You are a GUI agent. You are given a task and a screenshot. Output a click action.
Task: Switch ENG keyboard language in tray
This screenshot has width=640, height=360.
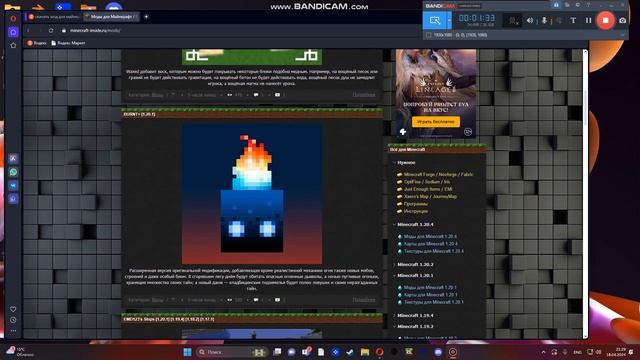(x=578, y=352)
